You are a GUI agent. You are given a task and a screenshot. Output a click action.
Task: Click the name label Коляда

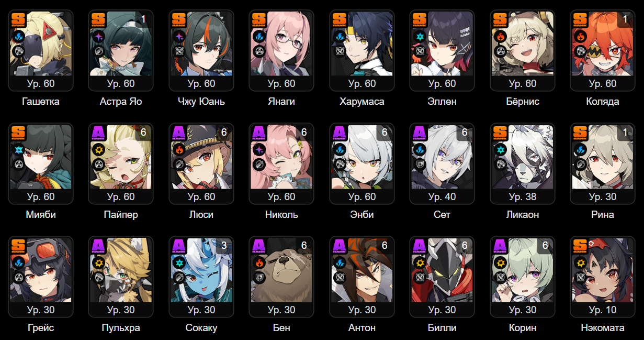click(x=603, y=101)
